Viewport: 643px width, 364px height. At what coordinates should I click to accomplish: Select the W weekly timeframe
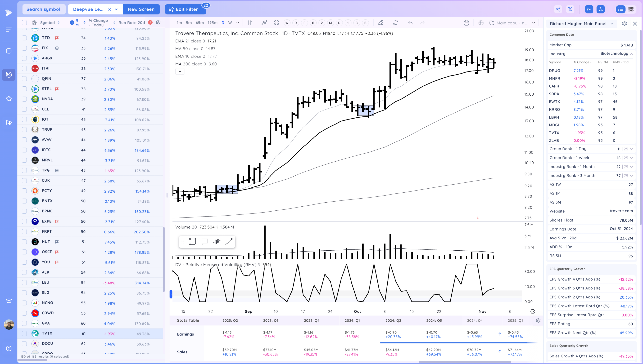click(x=230, y=23)
